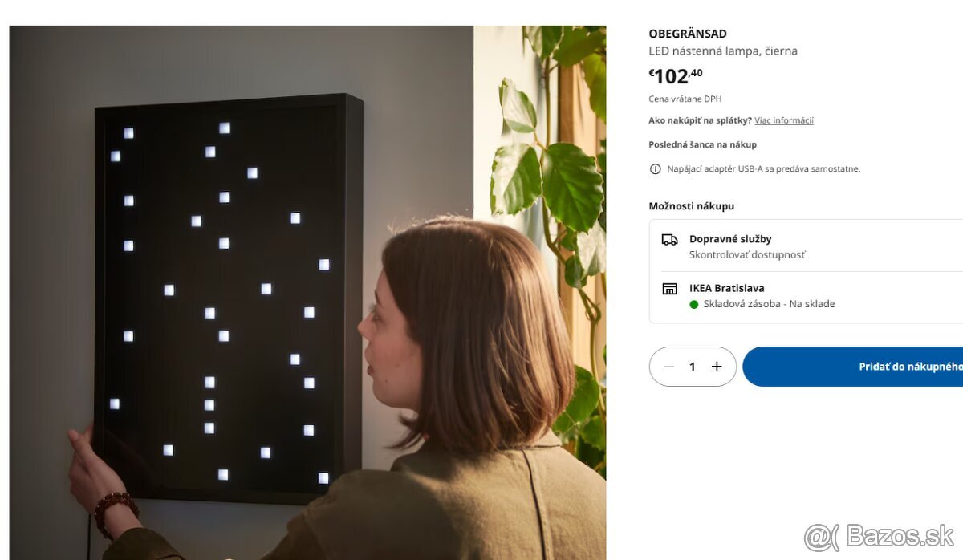Select the Dopravné služby option
This screenshot has width=963, height=560.
point(807,246)
